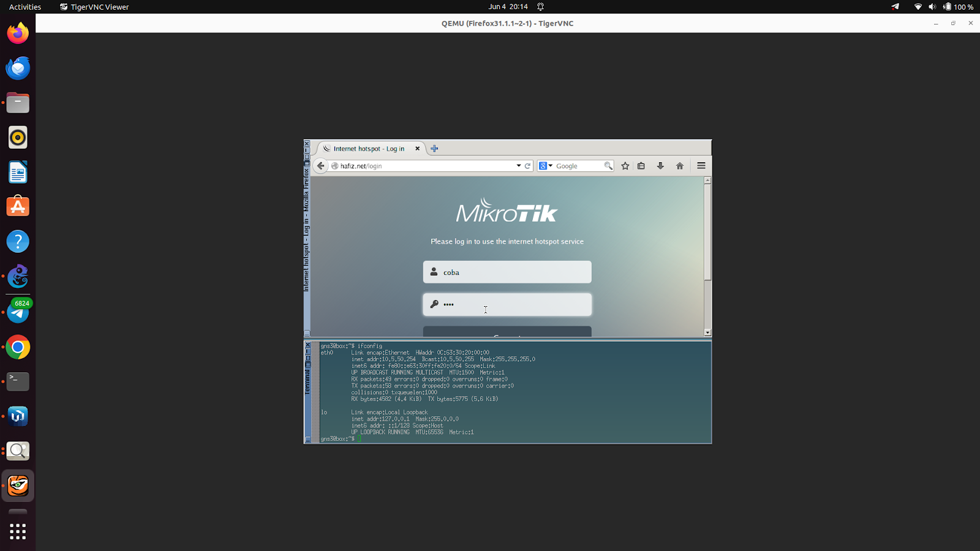Open Google Chrome from the dock
This screenshot has width=980, height=551.
18,347
